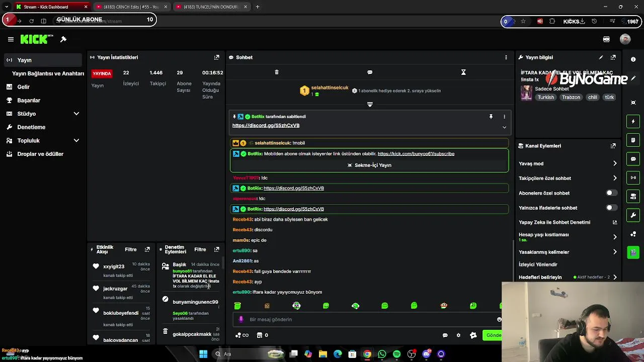Open pinned message three-dot options
This screenshot has height=362, width=644.
504,117
